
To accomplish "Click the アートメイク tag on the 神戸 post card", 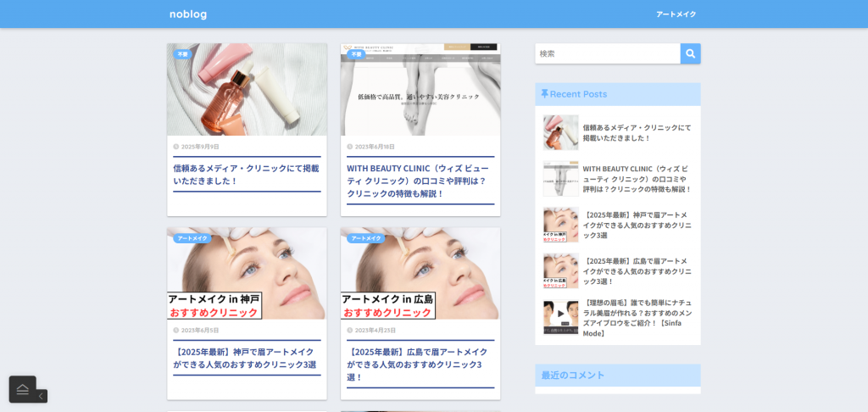I will click(x=192, y=238).
